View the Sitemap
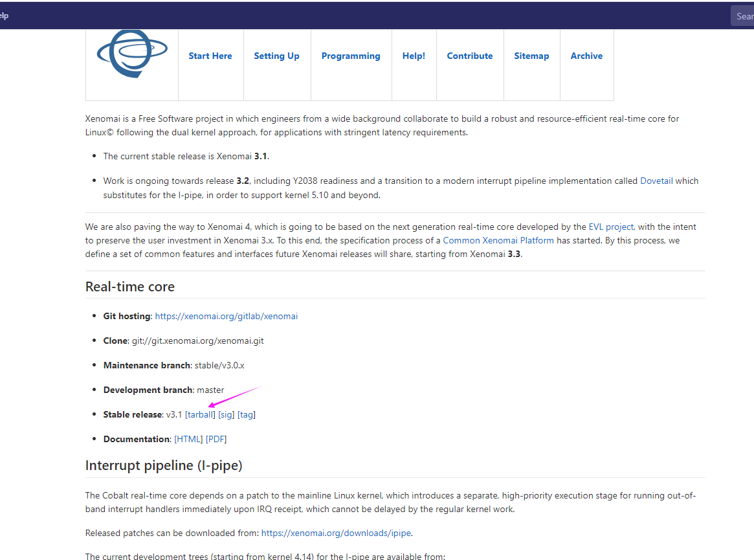This screenshot has height=560, width=754. [x=531, y=56]
